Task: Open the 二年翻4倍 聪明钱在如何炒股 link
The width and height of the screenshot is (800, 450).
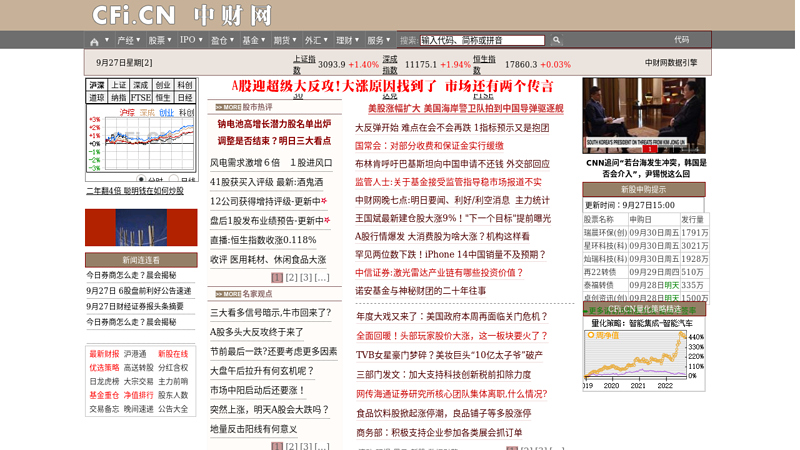Action: point(135,191)
